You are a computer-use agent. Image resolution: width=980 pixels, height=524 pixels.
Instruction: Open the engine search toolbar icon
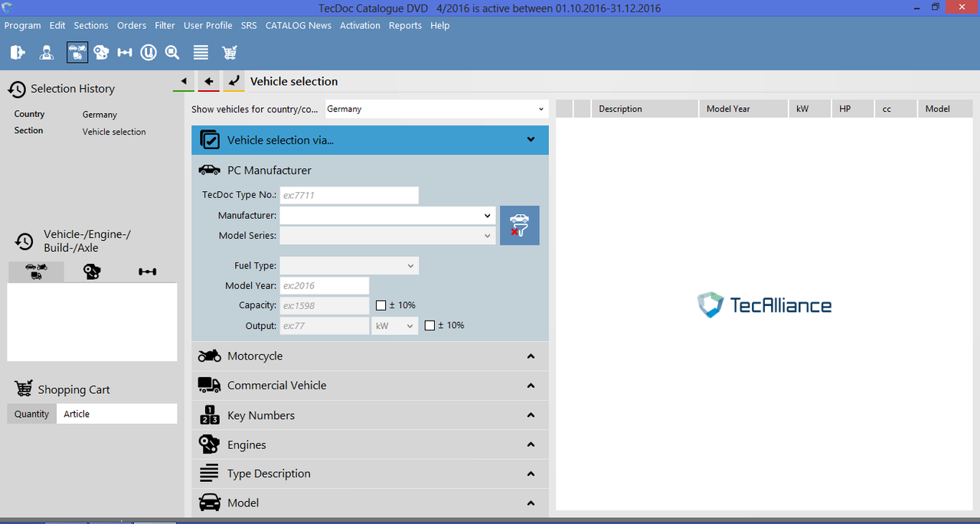[101, 52]
